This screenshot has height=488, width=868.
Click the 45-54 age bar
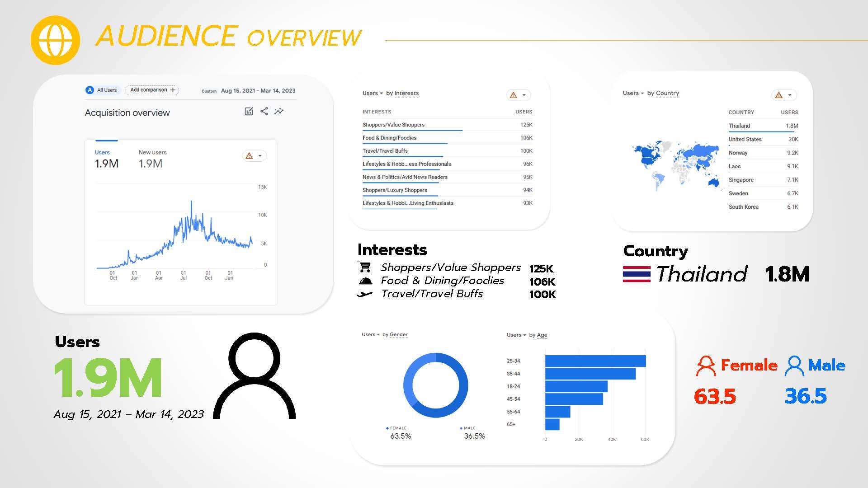pos(574,399)
